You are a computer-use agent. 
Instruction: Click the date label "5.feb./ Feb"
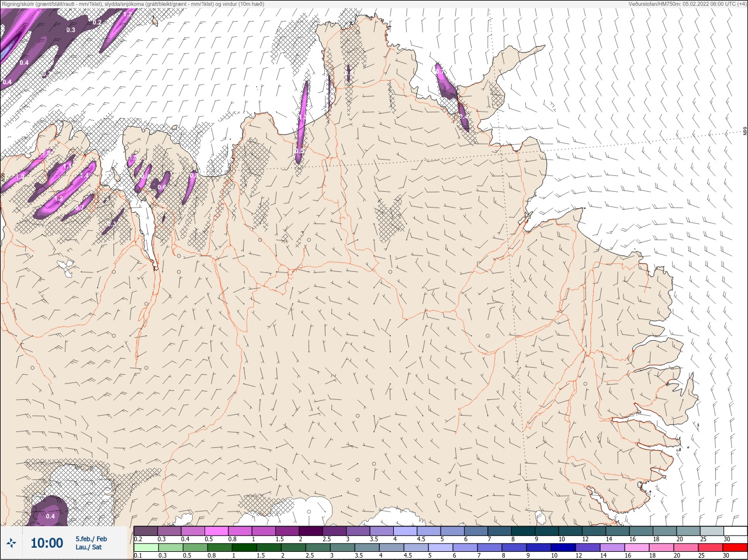[91, 539]
